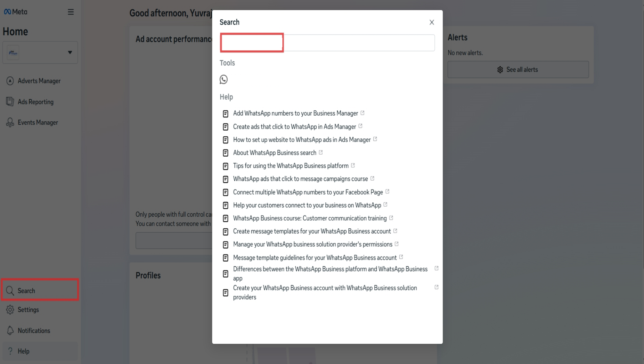Click the Help question mark icon
644x364 pixels.
[10, 351]
